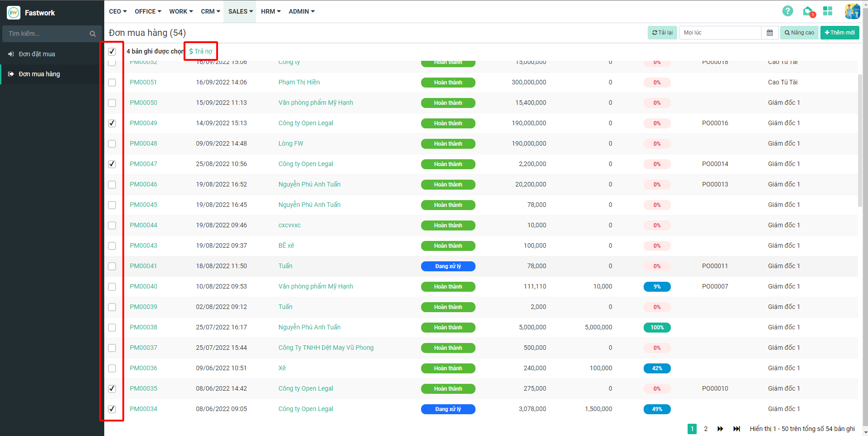Open Đơn đặt mua in sidebar
Image resolution: width=868 pixels, height=436 pixels.
(37, 54)
